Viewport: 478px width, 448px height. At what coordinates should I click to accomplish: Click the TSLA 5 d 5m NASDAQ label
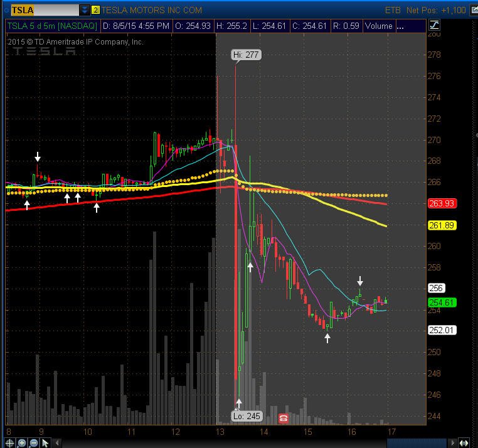click(52, 26)
